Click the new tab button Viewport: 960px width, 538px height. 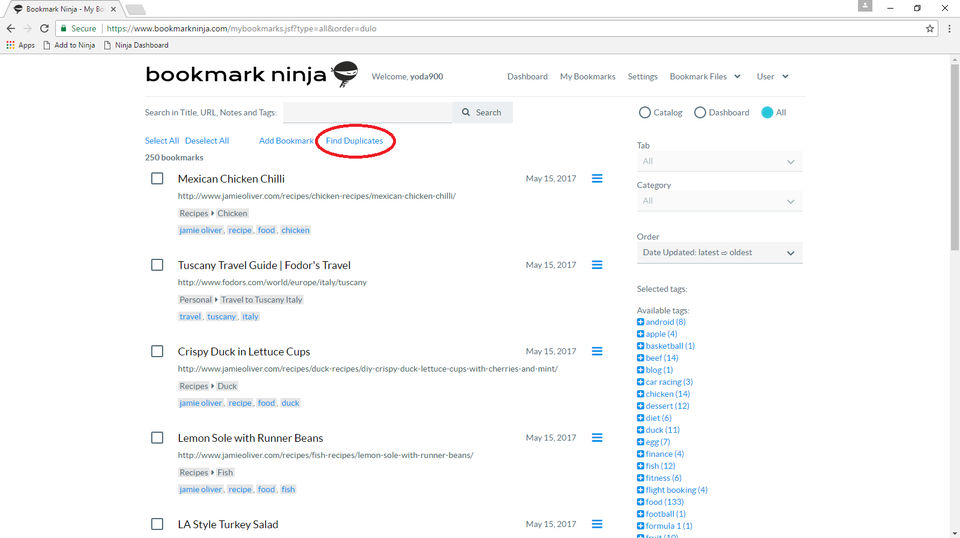tap(135, 9)
